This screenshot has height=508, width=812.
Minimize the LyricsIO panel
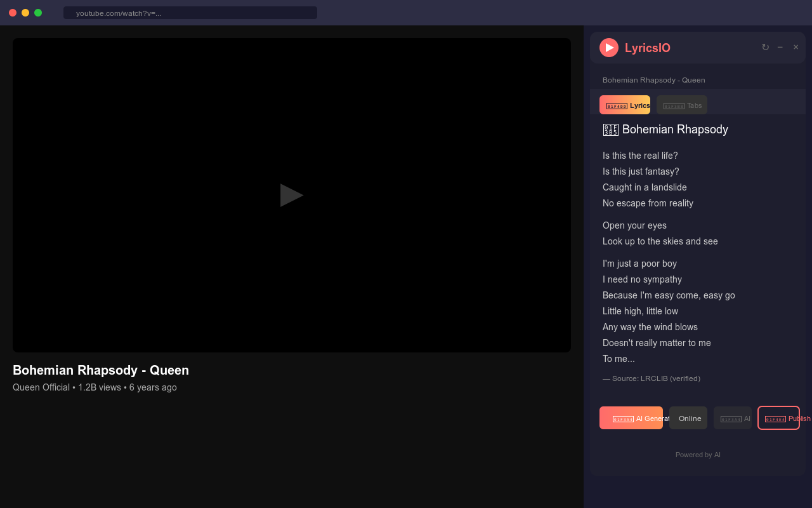point(780,47)
